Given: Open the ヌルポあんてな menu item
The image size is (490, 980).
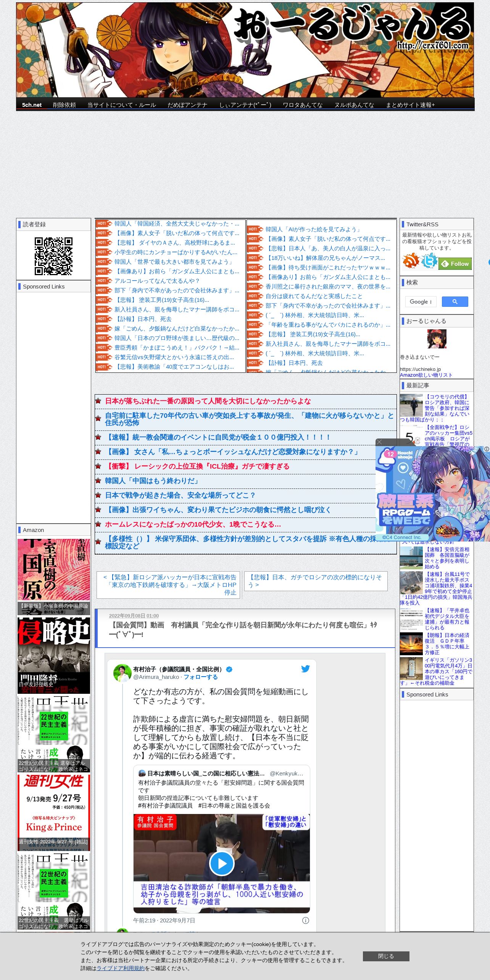Looking at the screenshot, I should point(354,105).
